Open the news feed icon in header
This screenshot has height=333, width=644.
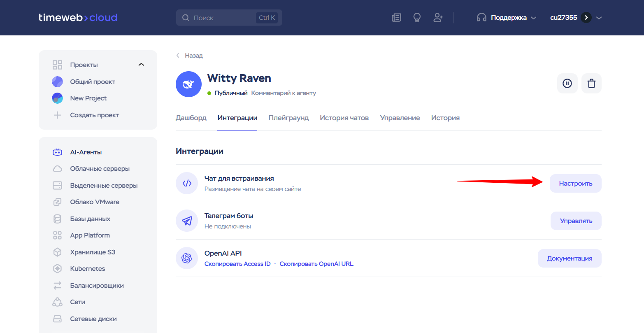pyautogui.click(x=396, y=18)
